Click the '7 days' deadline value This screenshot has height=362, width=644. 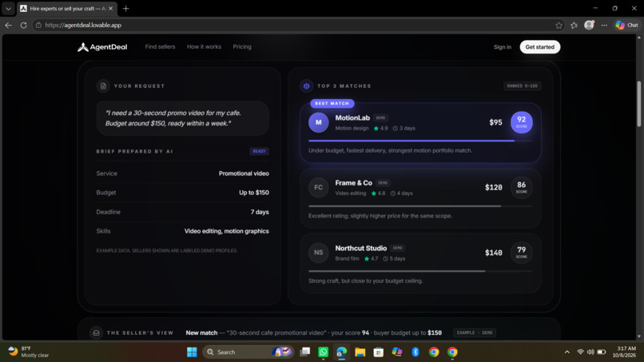260,212
